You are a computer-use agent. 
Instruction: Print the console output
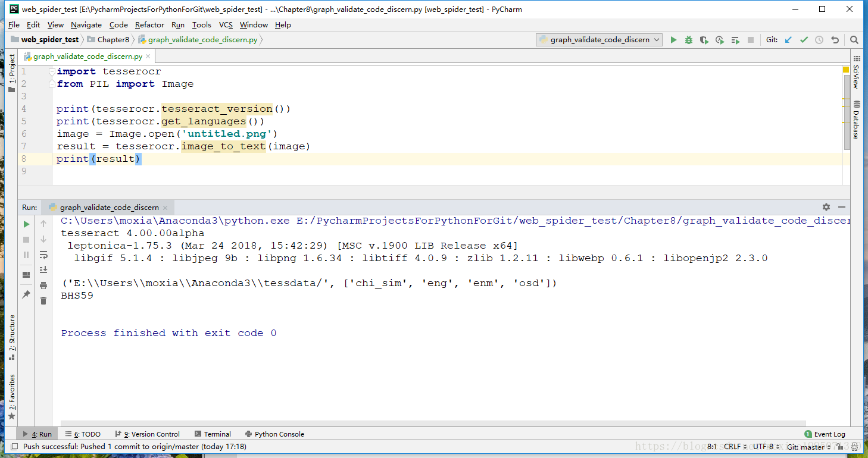[43, 286]
